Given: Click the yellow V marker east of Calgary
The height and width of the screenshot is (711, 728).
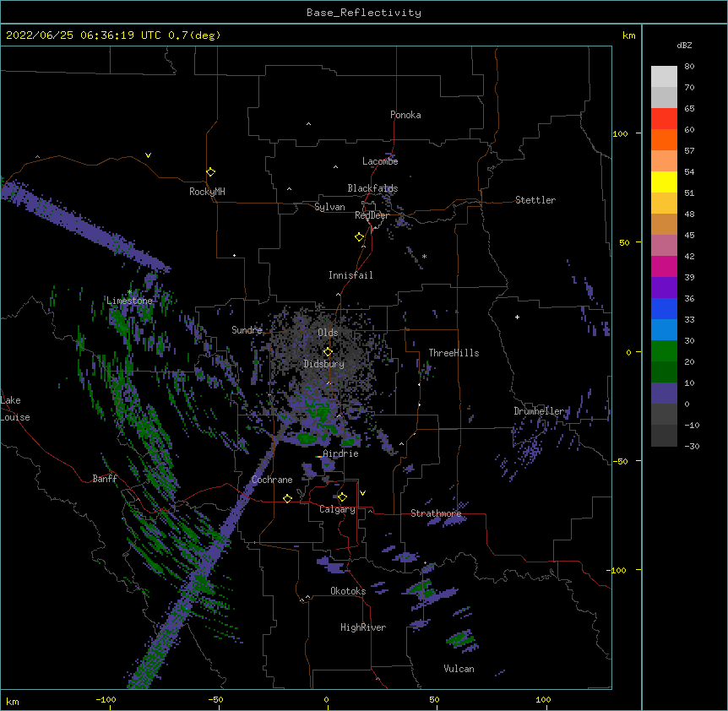Looking at the screenshot, I should click(362, 493).
